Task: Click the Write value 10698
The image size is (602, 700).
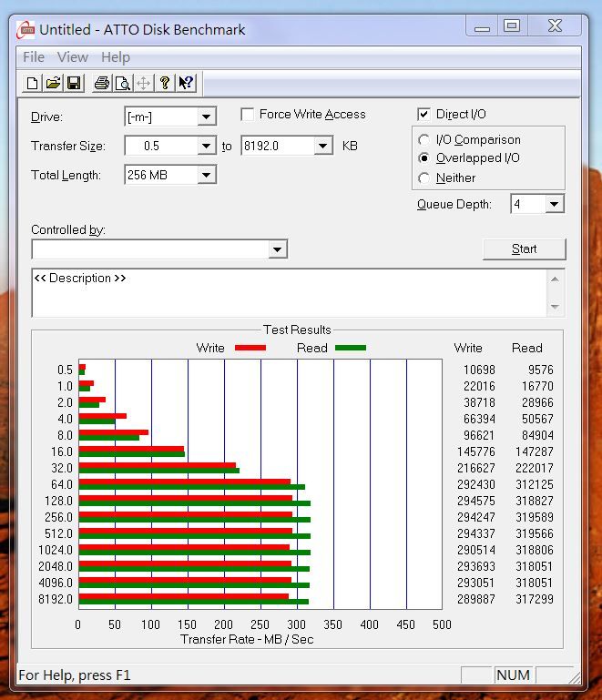Action: tap(479, 370)
